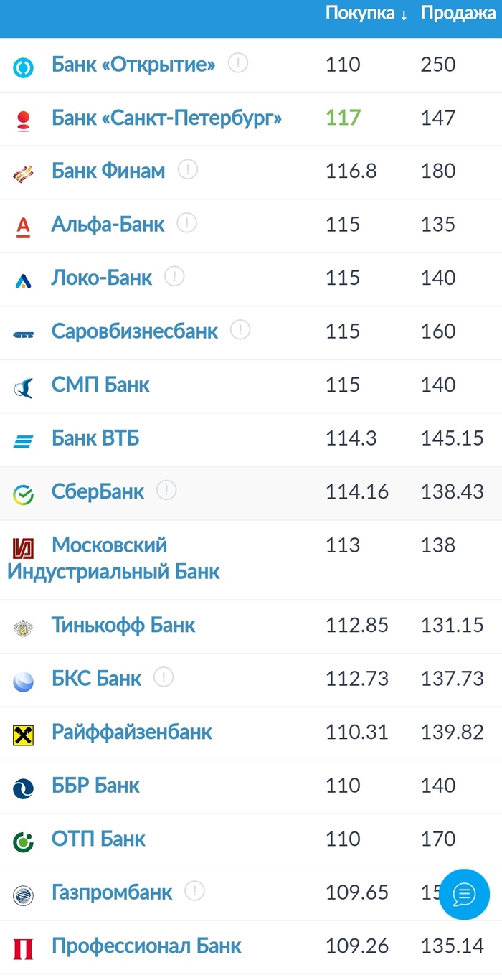Open the Профессионал Банк link

(146, 946)
